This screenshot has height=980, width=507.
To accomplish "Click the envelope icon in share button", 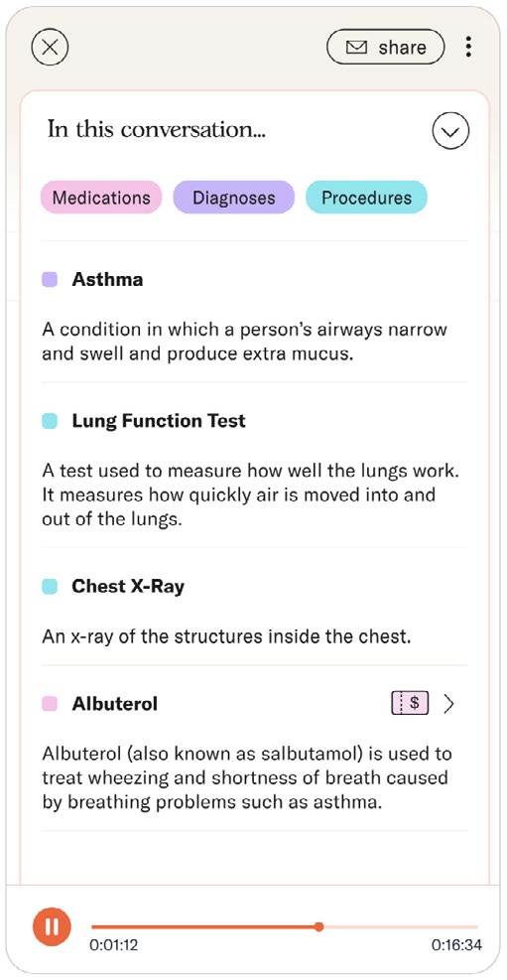I will (x=356, y=48).
